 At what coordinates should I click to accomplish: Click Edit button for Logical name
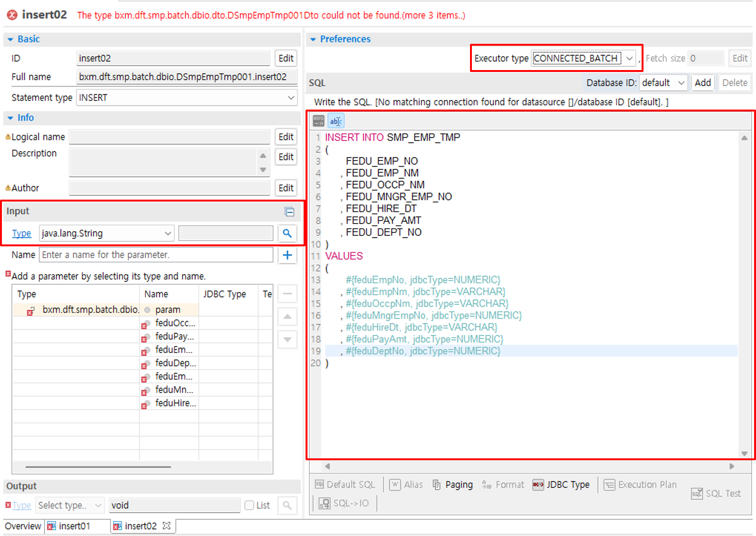click(286, 137)
